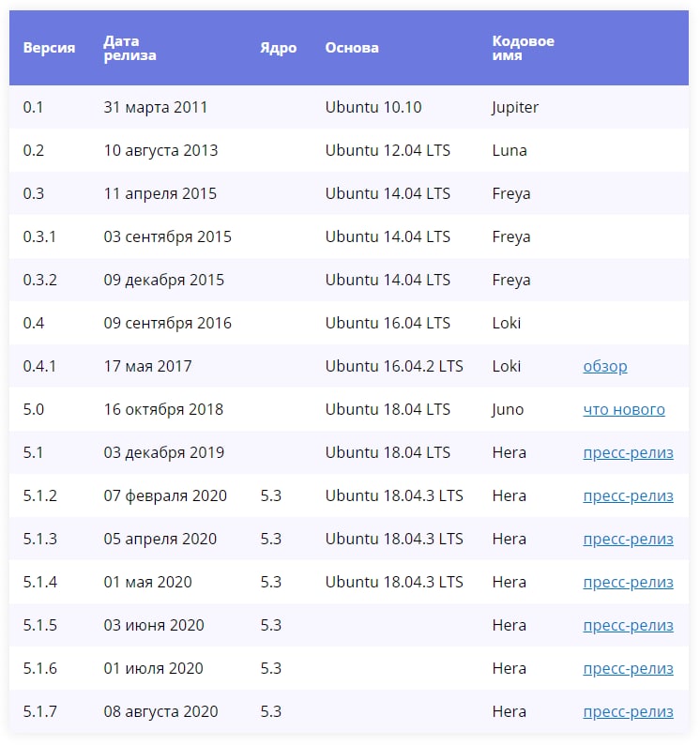700x746 pixels.
Task: Click the cell Ubuntu 16.04.2 LTS
Action: click(394, 366)
